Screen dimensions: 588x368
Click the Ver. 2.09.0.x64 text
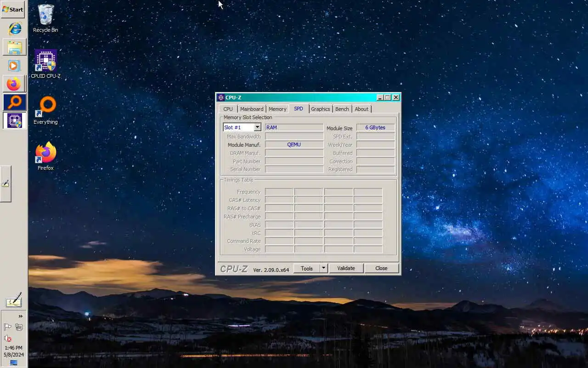pos(271,270)
